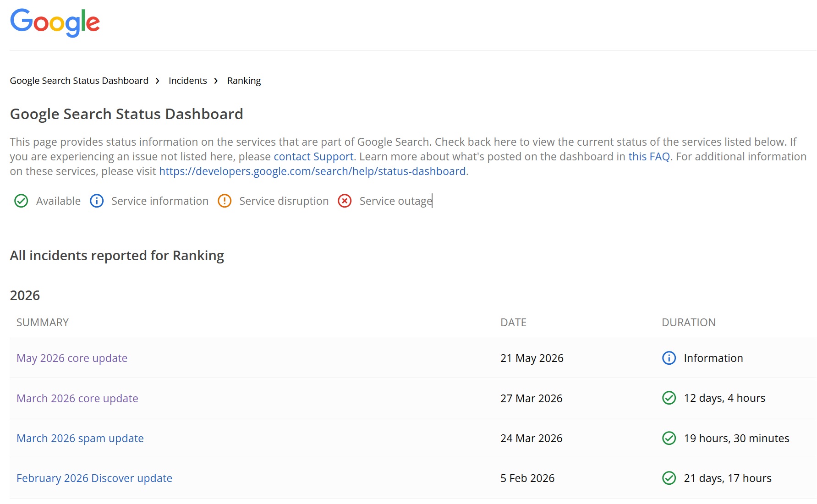Open the March 2026 core update incident
The height and width of the screenshot is (504, 817).
pos(77,399)
